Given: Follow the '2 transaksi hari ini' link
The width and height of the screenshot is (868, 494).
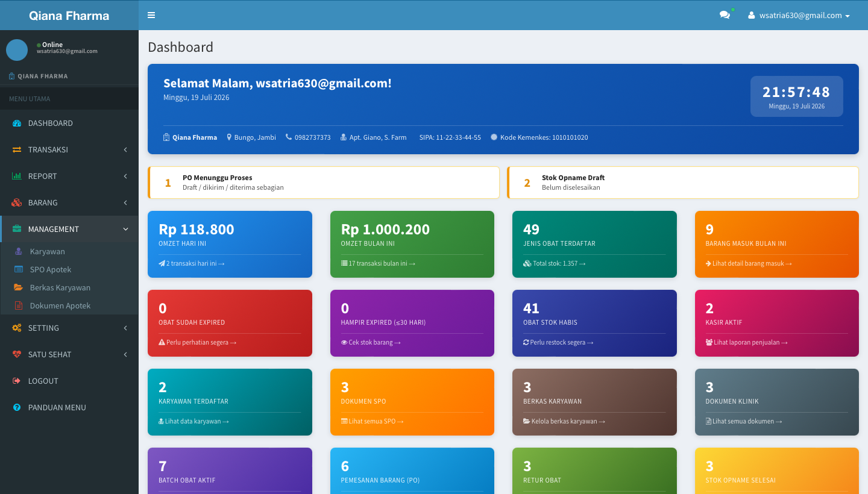Looking at the screenshot, I should click(x=192, y=263).
